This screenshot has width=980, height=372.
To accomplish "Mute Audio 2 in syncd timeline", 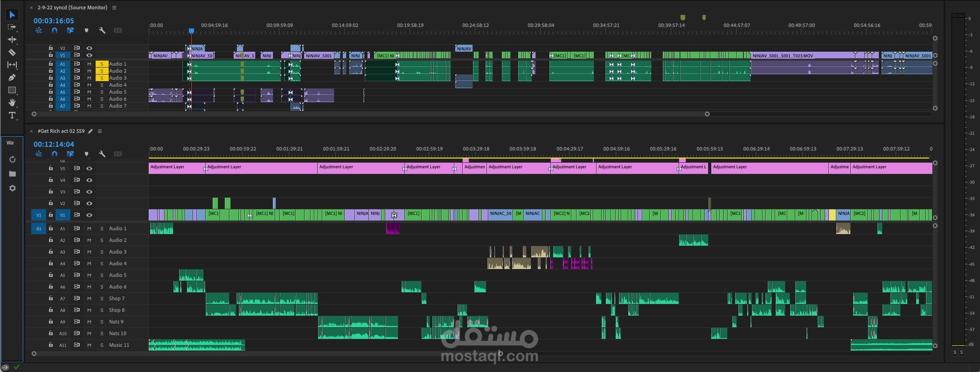I will click(x=89, y=71).
